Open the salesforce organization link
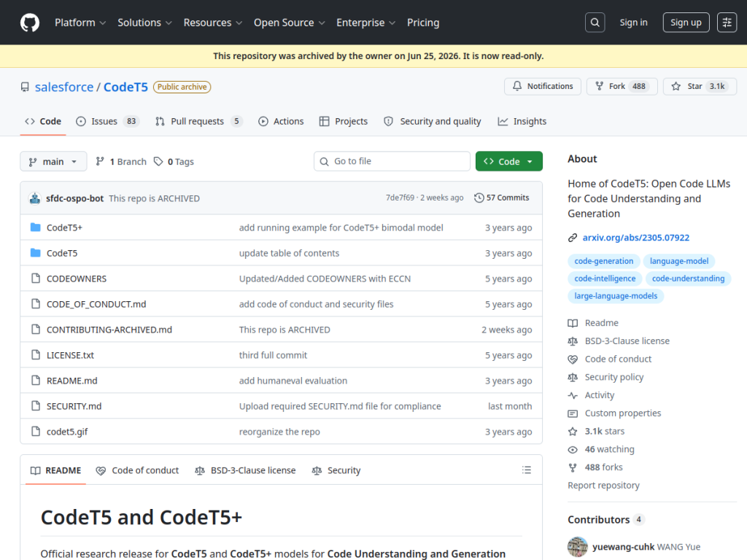The width and height of the screenshot is (747, 560). click(x=64, y=87)
